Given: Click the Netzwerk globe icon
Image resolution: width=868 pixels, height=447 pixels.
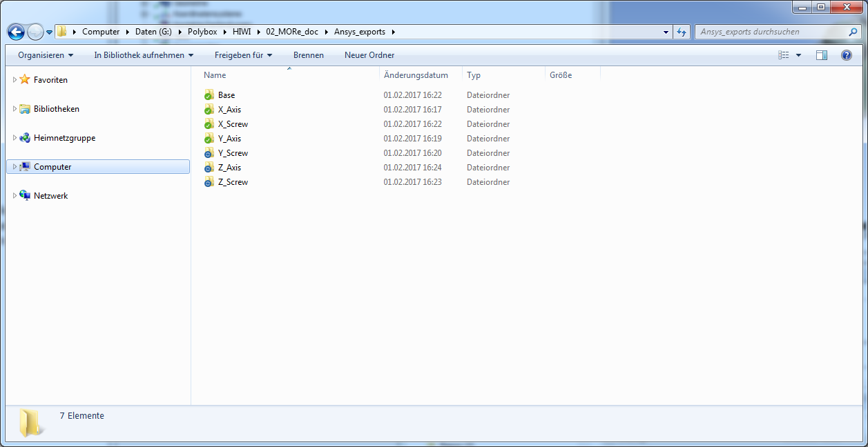Looking at the screenshot, I should pyautogui.click(x=25, y=195).
